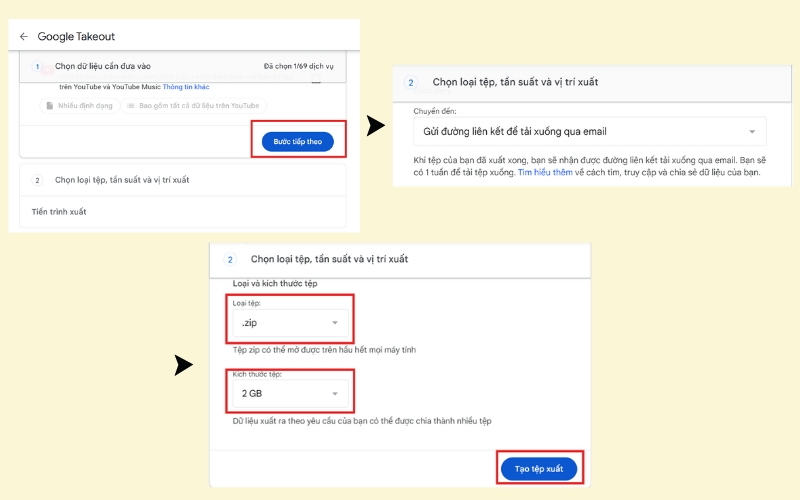Click the 'Nhiều định dạng' file format chip
Image resolution: width=800 pixels, height=500 pixels.
[79, 106]
